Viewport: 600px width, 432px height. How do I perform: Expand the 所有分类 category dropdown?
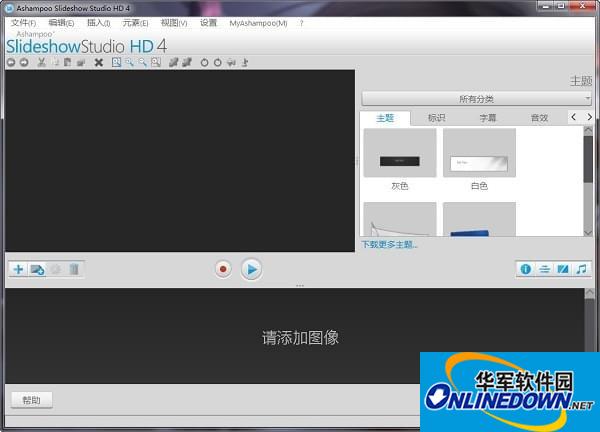476,99
